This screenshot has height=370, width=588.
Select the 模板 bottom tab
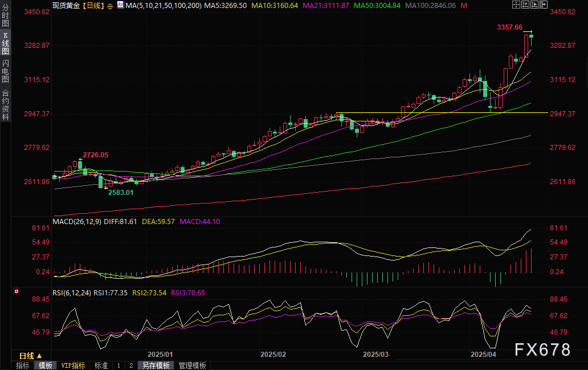click(45, 365)
